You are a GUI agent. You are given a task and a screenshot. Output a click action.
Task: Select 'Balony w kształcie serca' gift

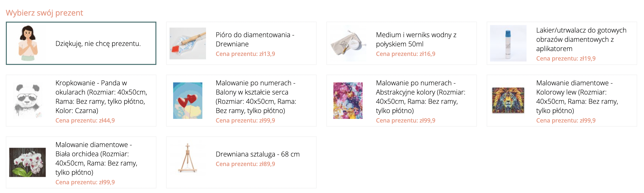pos(256,96)
